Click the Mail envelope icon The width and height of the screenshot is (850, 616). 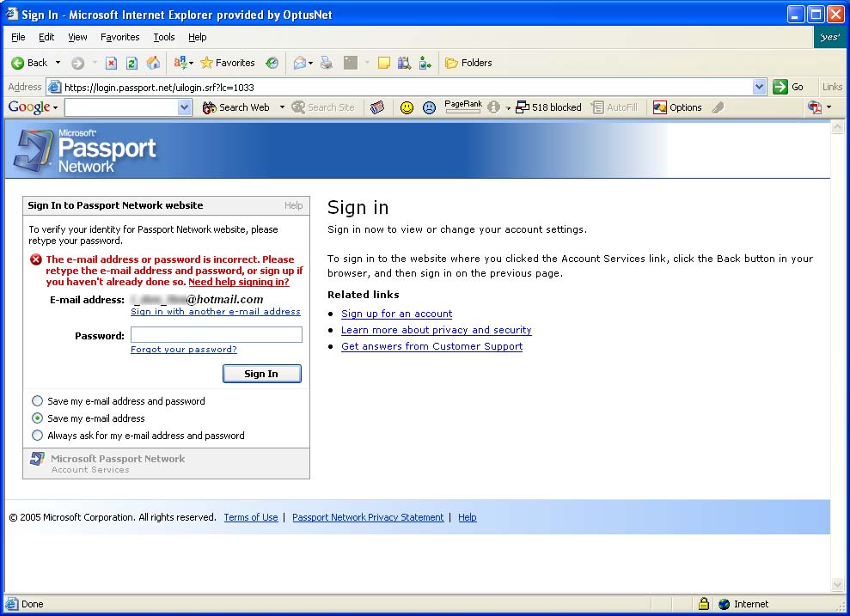click(300, 63)
